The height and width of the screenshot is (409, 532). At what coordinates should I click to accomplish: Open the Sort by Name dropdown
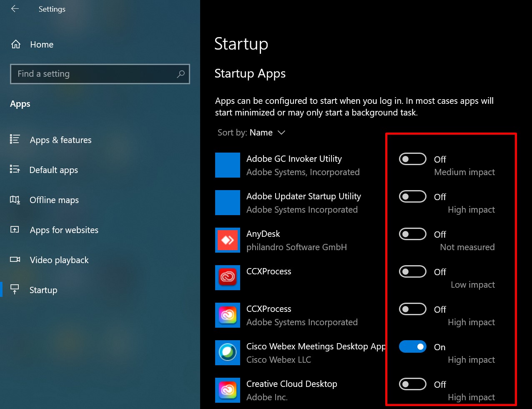point(251,133)
